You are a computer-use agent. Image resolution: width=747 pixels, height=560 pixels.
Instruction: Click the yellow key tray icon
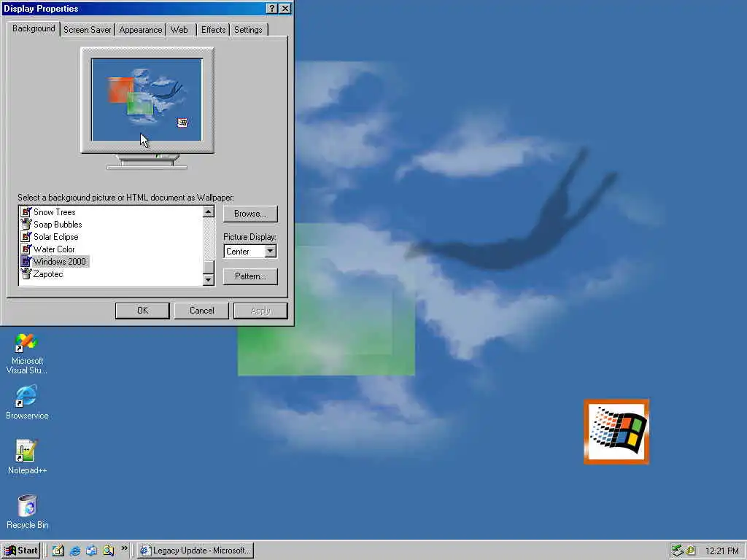click(x=690, y=551)
